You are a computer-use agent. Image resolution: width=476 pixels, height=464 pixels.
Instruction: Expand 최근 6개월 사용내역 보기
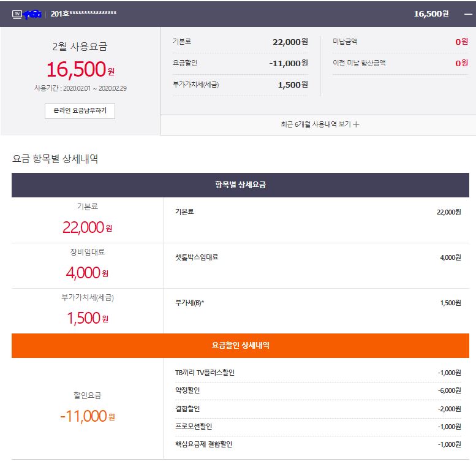[x=320, y=124]
